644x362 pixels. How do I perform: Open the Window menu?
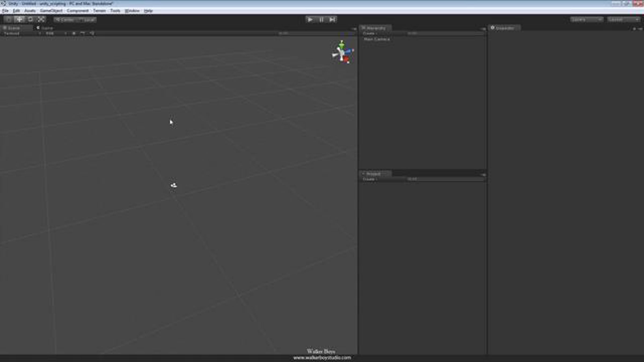[132, 11]
